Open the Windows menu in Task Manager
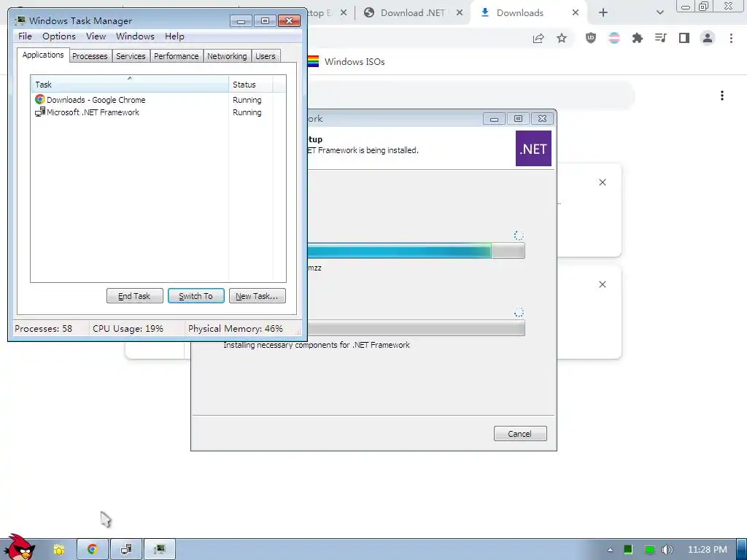The width and height of the screenshot is (747, 560). pyautogui.click(x=135, y=36)
